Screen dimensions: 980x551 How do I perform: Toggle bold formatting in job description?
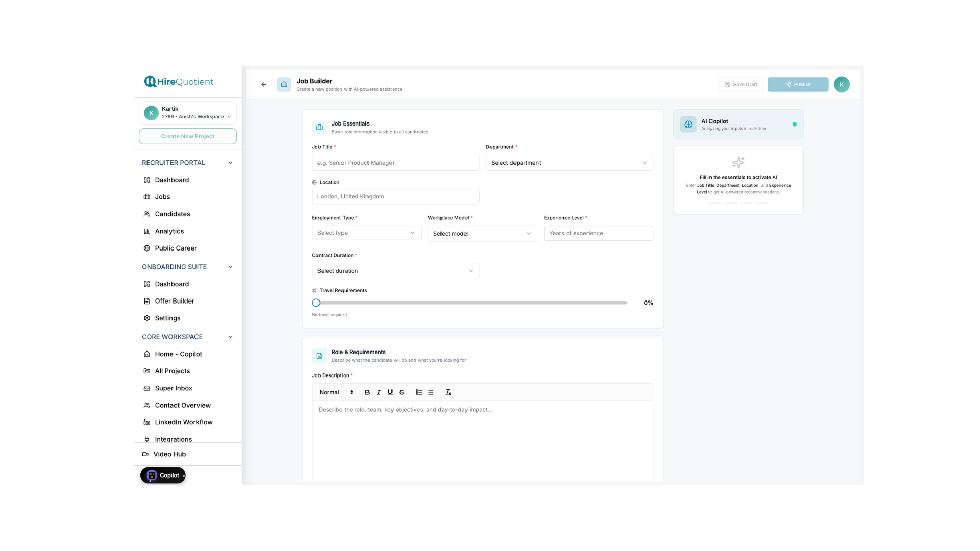(367, 392)
